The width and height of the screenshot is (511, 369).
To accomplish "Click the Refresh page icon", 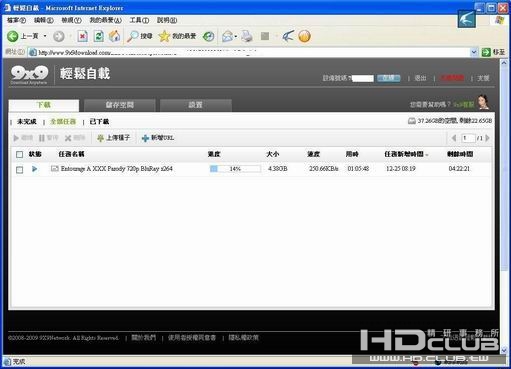I will 98,36.
